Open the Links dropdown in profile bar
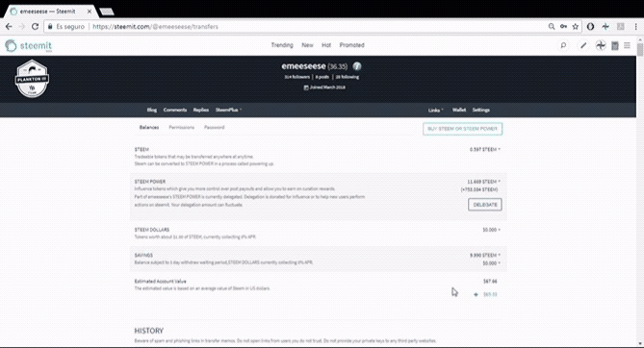644x348 pixels. pyautogui.click(x=435, y=110)
